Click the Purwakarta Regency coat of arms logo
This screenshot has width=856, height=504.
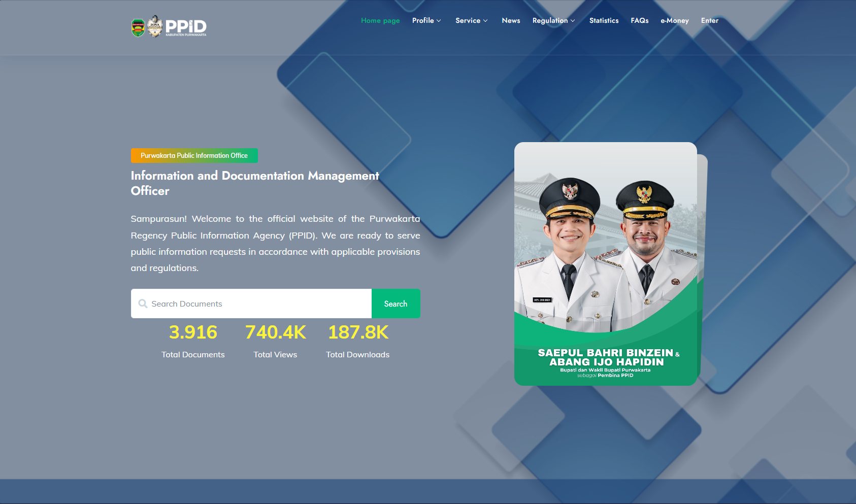tap(137, 27)
